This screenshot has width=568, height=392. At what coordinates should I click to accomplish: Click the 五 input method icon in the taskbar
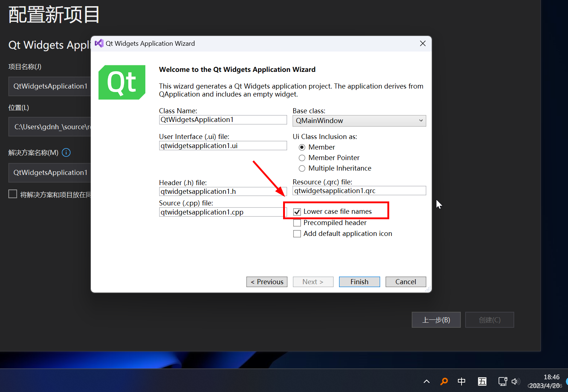[482, 381]
